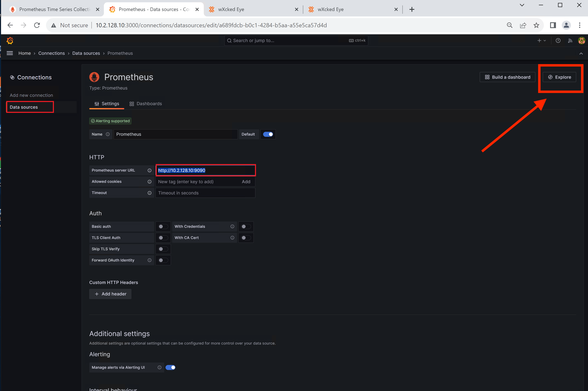Enable the Forward OAuth Identity toggle
Image resolution: width=588 pixels, height=391 pixels.
point(163,260)
